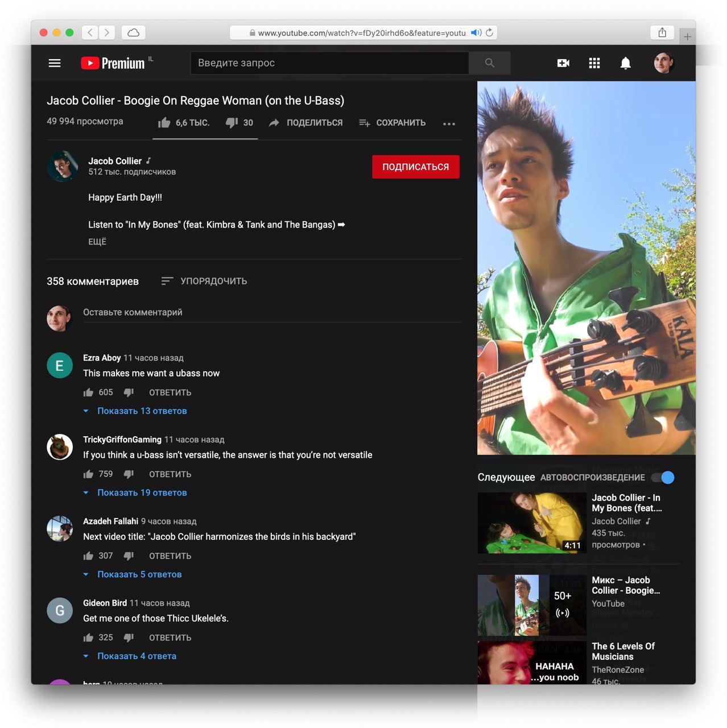Viewport: 727px width, 728px height.
Task: Open TrickyGriffonGaming's profile name
Action: 122,440
